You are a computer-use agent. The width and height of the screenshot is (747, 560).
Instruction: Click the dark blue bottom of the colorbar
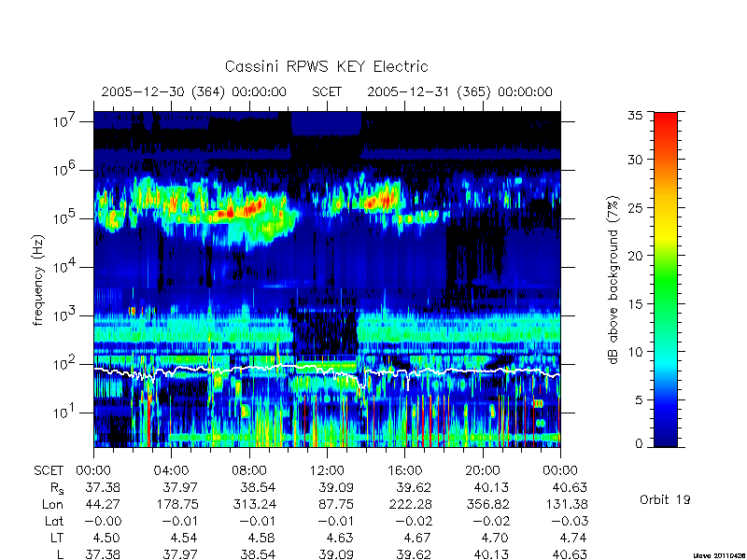tap(666, 438)
